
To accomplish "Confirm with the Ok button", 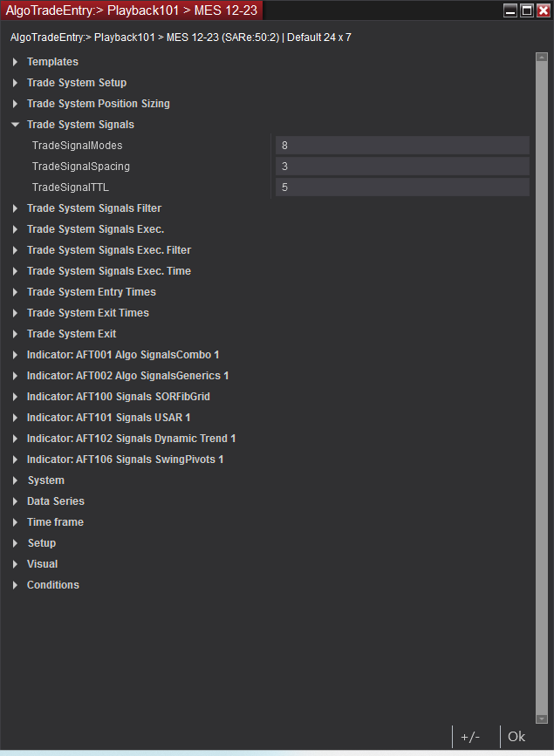I will click(516, 736).
